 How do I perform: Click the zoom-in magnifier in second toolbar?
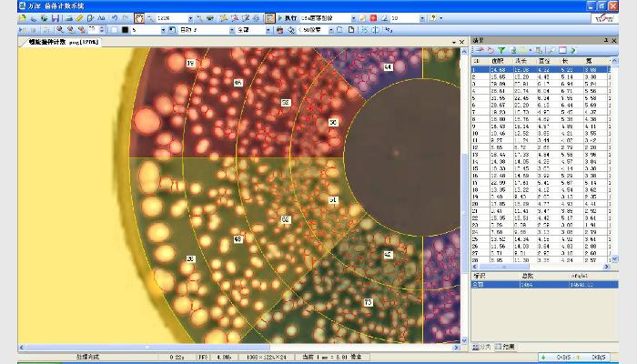tap(59, 30)
